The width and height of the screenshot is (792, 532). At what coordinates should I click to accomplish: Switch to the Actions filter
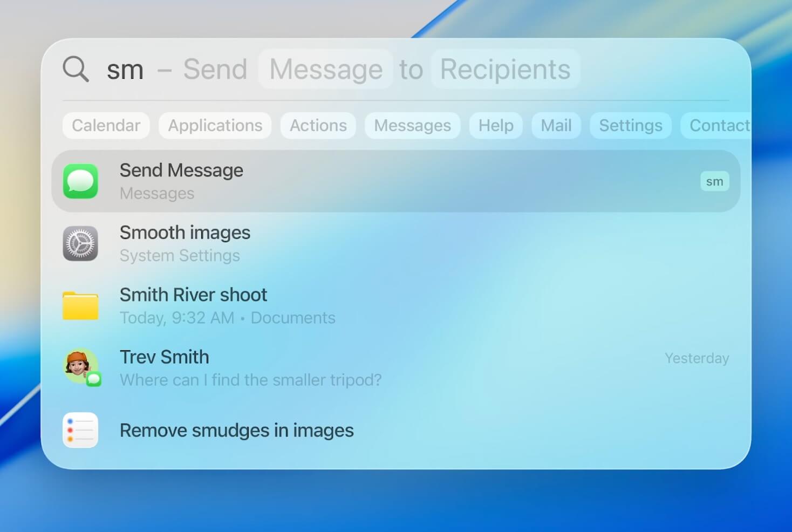318,126
